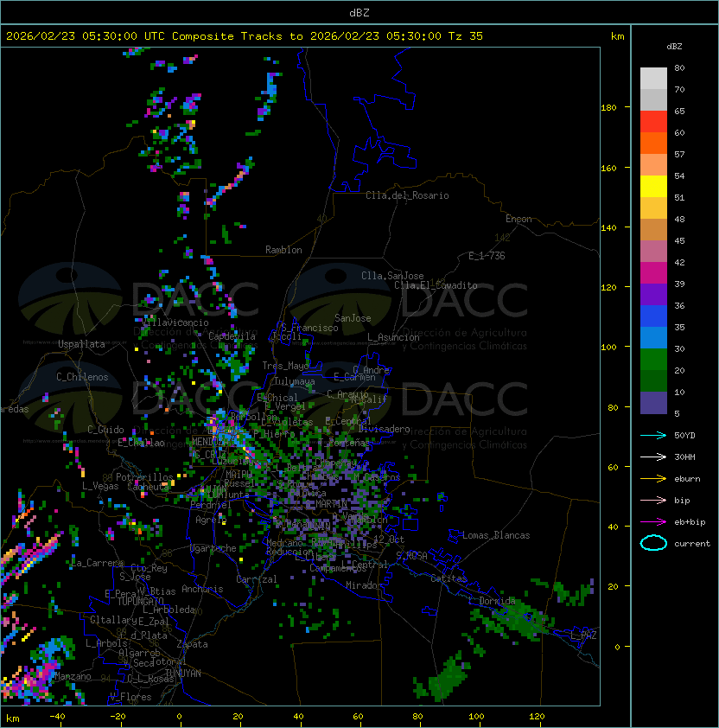Click the 'Uspallata' map label
This screenshot has height=728, width=719.
coord(81,344)
